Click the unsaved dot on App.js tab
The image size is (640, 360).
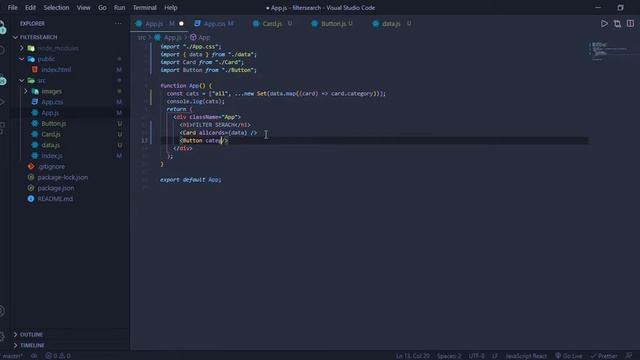pos(181,24)
